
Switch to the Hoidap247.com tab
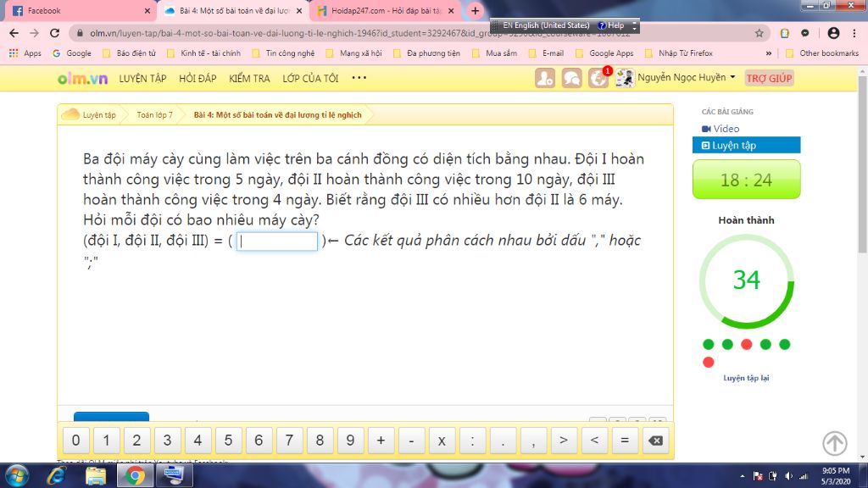pos(385,10)
